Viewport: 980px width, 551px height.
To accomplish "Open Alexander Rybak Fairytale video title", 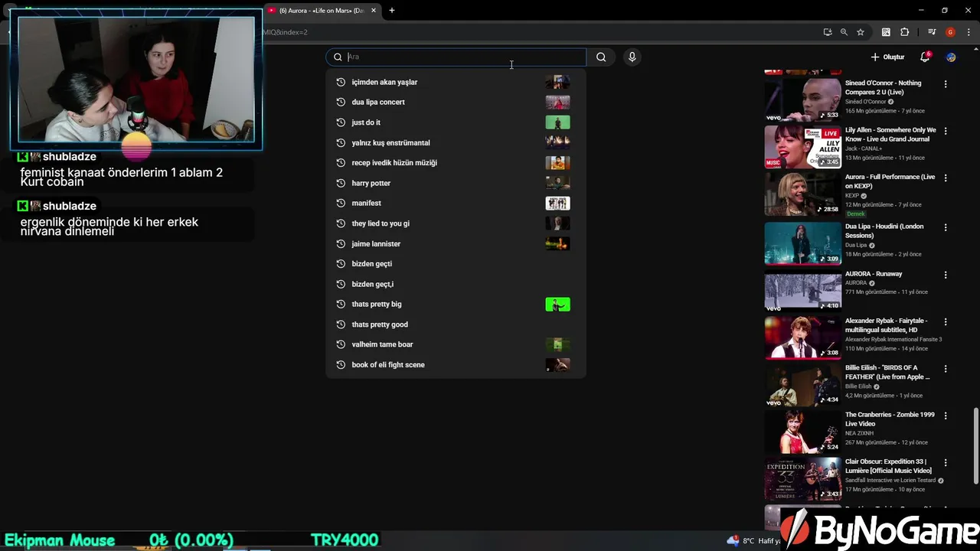I will pos(888,325).
